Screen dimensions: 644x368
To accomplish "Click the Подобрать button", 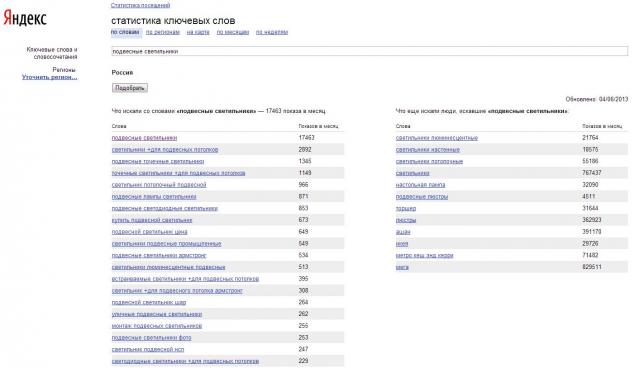I will 130,88.
